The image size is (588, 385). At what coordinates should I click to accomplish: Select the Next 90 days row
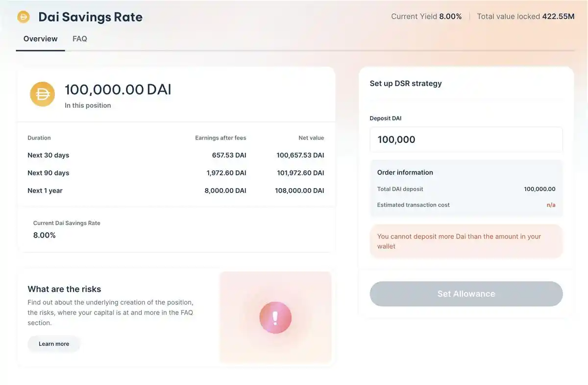[x=175, y=173]
